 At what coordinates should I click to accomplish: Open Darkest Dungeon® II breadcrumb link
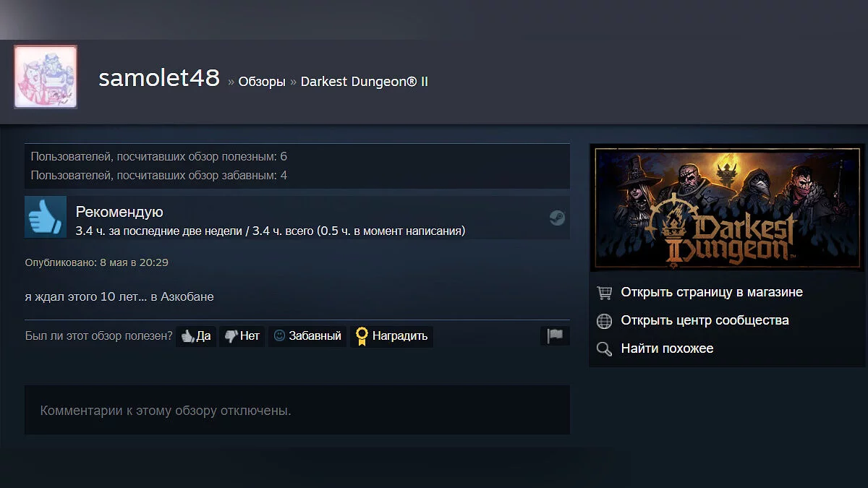point(365,82)
